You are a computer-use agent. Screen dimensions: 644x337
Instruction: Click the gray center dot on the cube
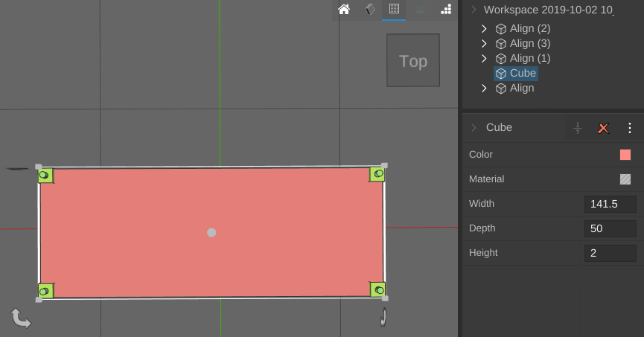pyautogui.click(x=211, y=233)
